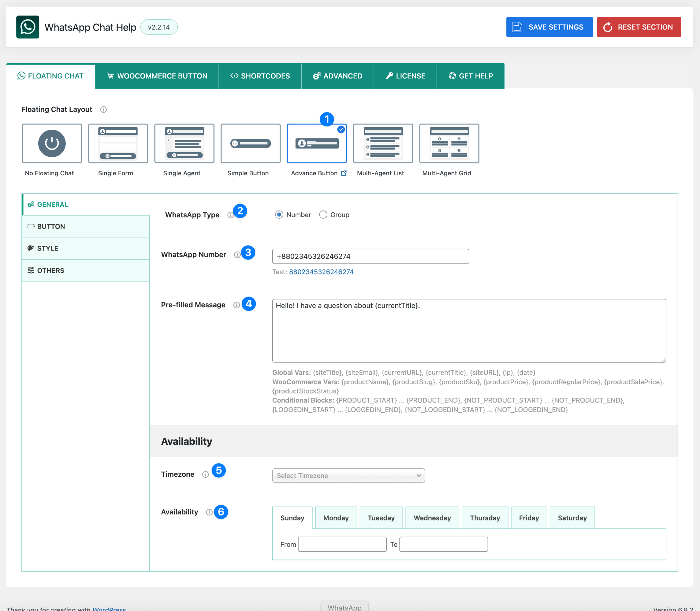
Task: Open the Shortcodes tab
Action: [260, 76]
